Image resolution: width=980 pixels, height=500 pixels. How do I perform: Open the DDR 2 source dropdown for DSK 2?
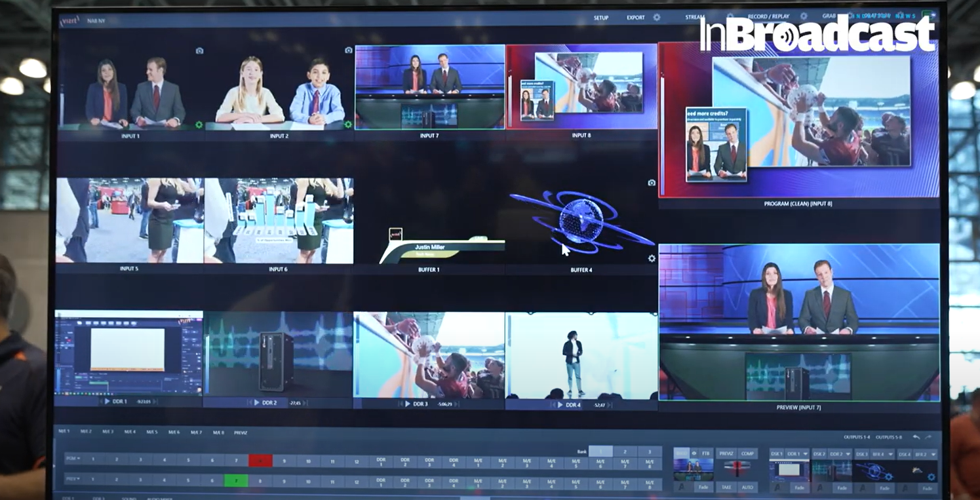click(840, 454)
